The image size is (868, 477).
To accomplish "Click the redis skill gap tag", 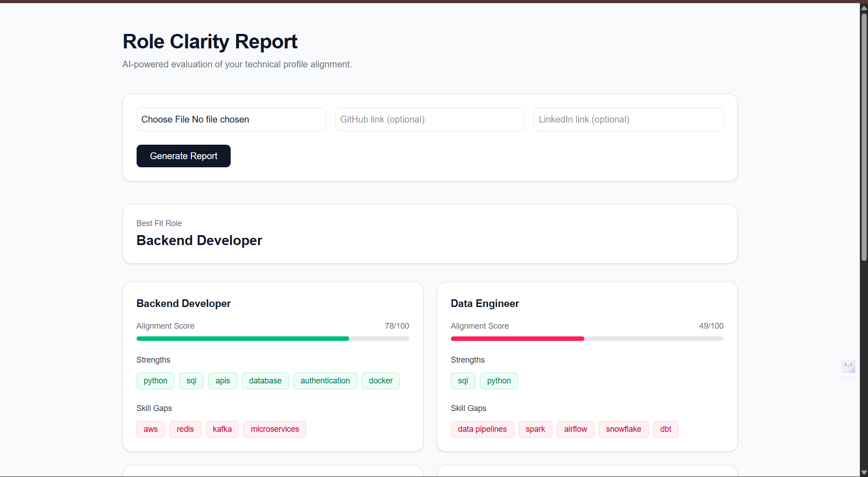I will coord(185,429).
